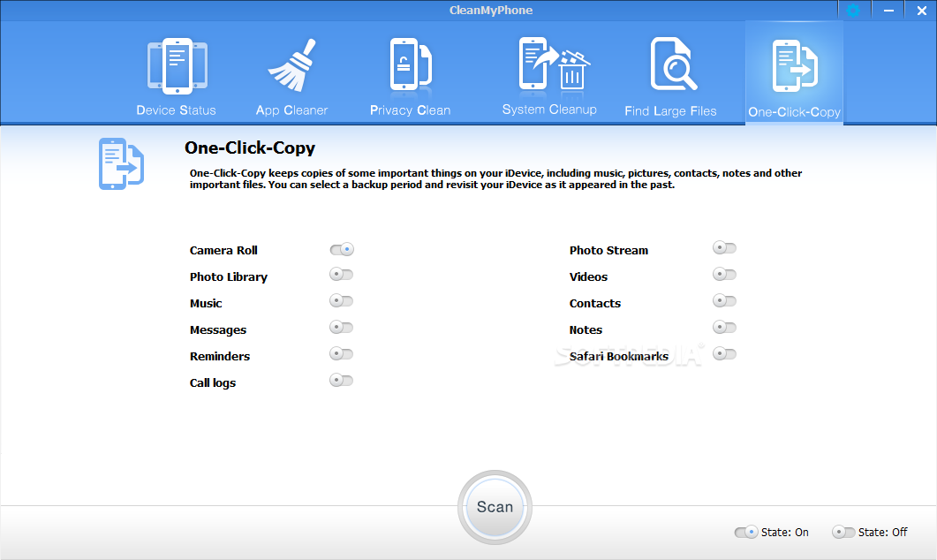937x560 pixels.
Task: Open the Device Status icon
Action: pos(177,66)
